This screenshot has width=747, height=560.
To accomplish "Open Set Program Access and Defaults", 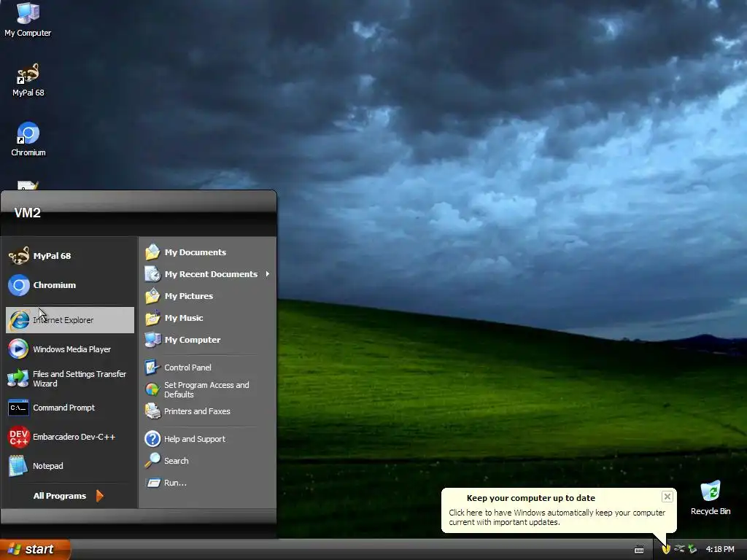I will click(x=207, y=389).
